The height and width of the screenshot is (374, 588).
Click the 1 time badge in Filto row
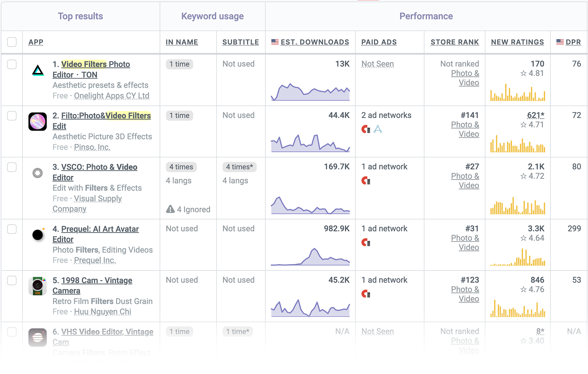point(179,115)
